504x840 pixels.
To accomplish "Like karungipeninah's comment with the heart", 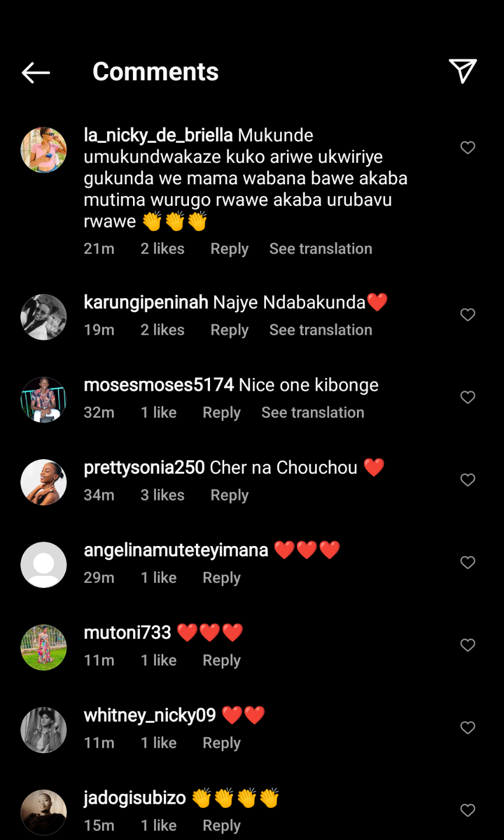I will (x=468, y=315).
